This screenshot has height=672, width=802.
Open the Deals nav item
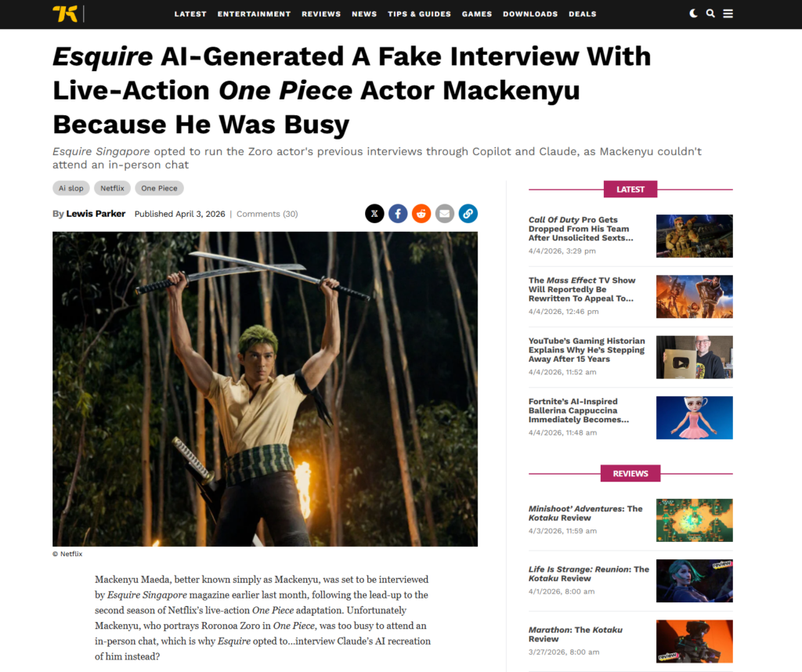[582, 14]
